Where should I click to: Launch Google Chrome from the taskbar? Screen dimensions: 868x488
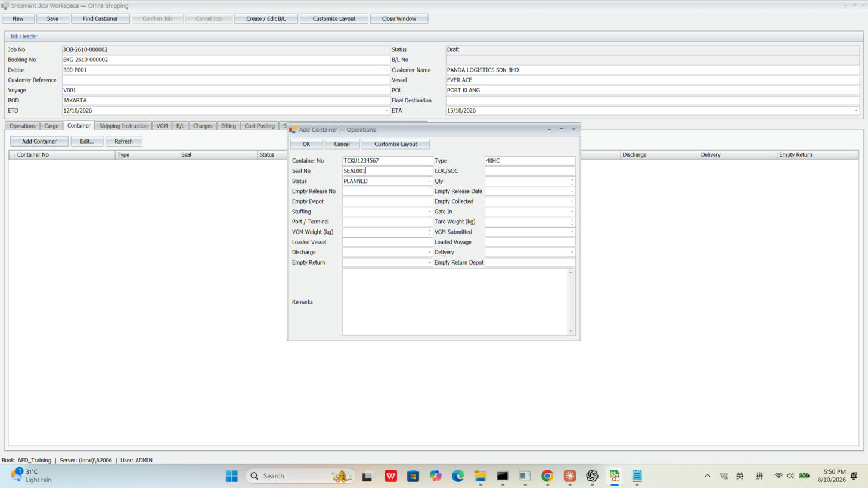tap(547, 475)
